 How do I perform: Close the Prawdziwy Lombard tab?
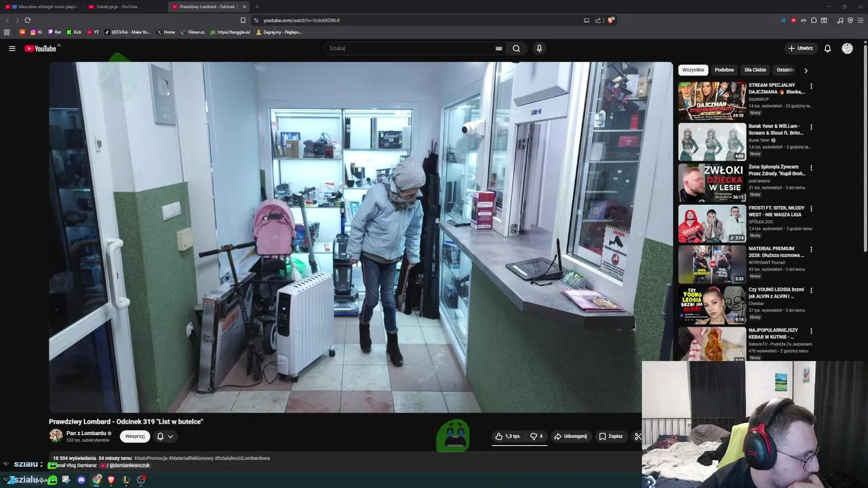coord(244,7)
